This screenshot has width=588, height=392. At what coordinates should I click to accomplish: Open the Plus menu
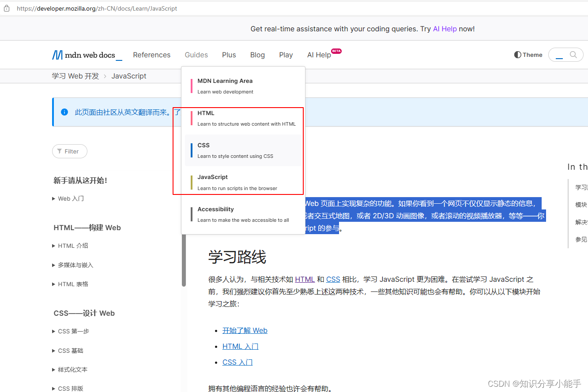coord(229,55)
